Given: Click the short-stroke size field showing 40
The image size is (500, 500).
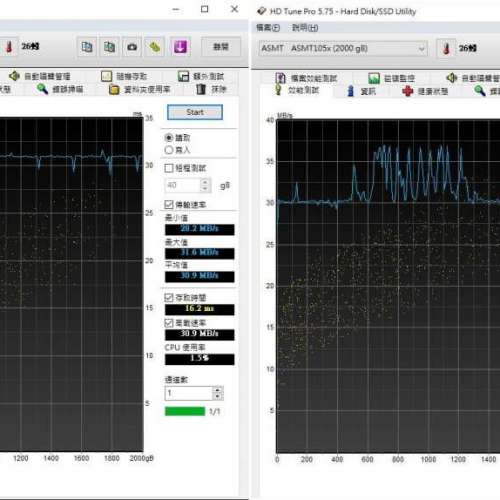Looking at the screenshot, I should pos(183,185).
